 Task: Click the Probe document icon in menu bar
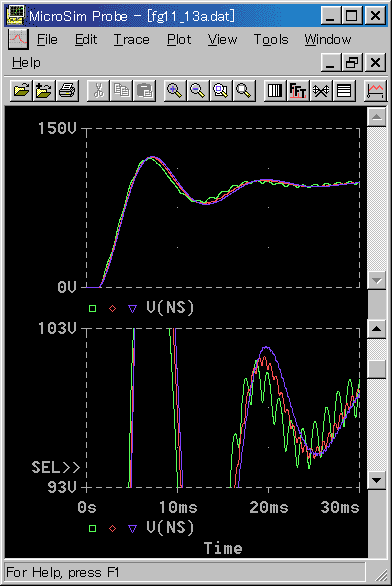point(18,39)
